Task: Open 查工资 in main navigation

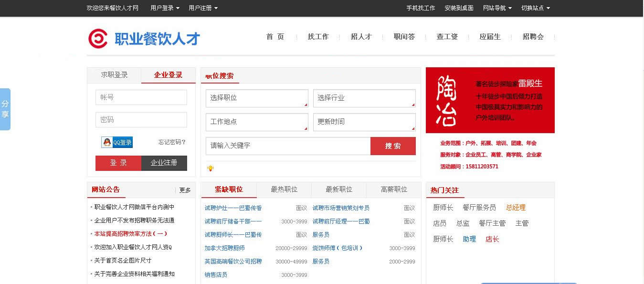Action: (x=447, y=37)
